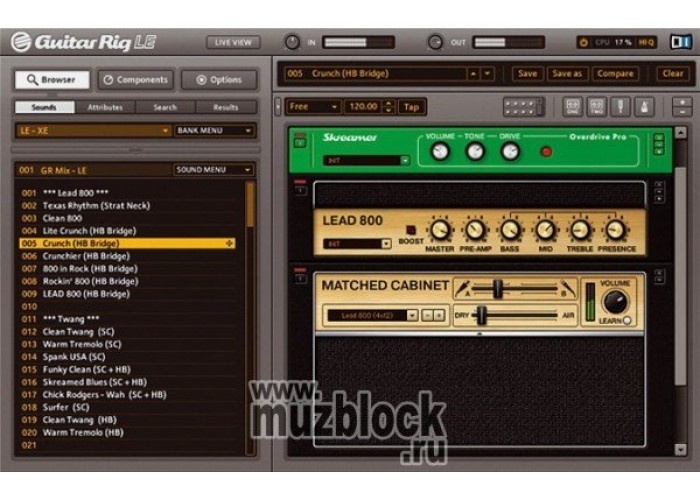The image size is (700, 500).
Task: Toggle the BOOST switch on Lead 800
Action: click(x=411, y=230)
